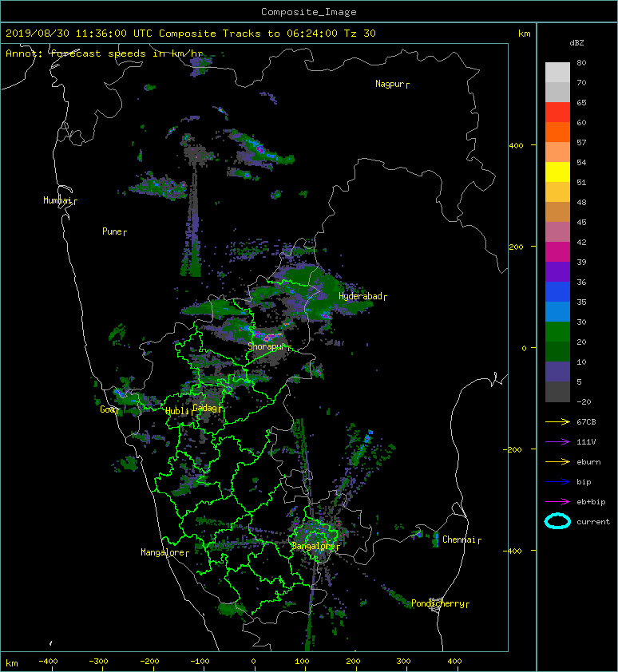Click the Goa city label
The height and width of the screenshot is (672, 618).
109,409
